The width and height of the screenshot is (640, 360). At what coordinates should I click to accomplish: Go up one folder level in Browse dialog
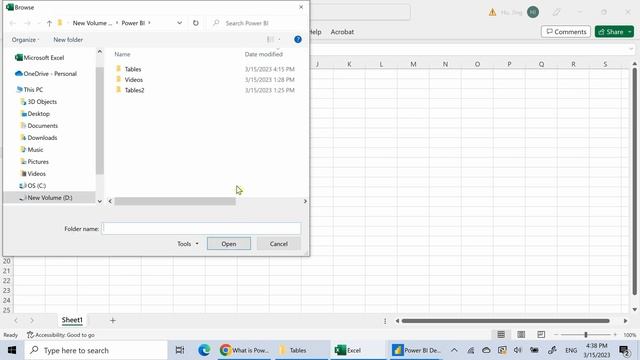coord(49,23)
